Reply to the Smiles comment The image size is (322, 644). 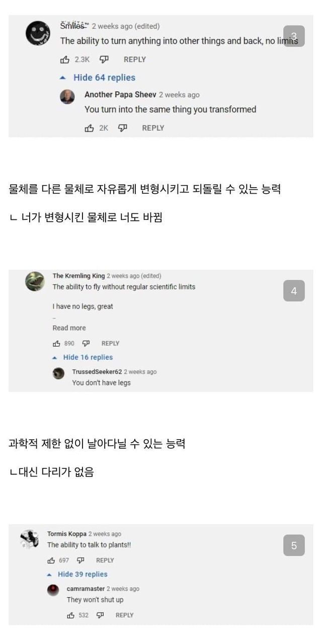(134, 59)
